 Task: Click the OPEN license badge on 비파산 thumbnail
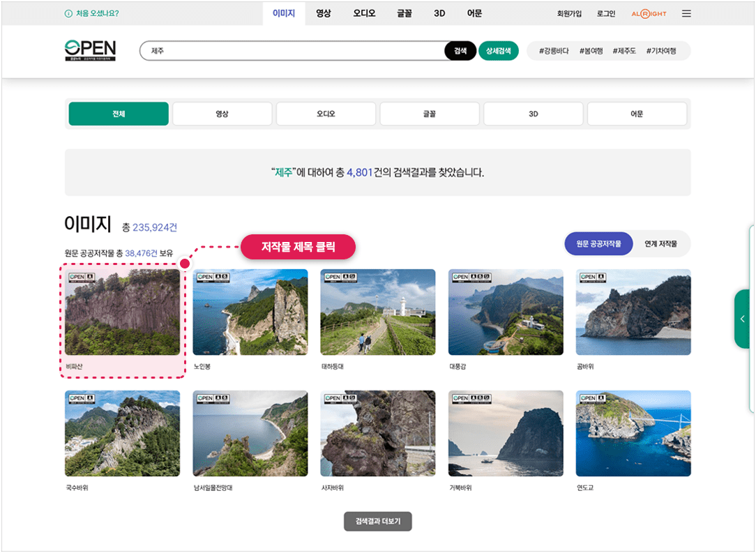[x=82, y=276]
